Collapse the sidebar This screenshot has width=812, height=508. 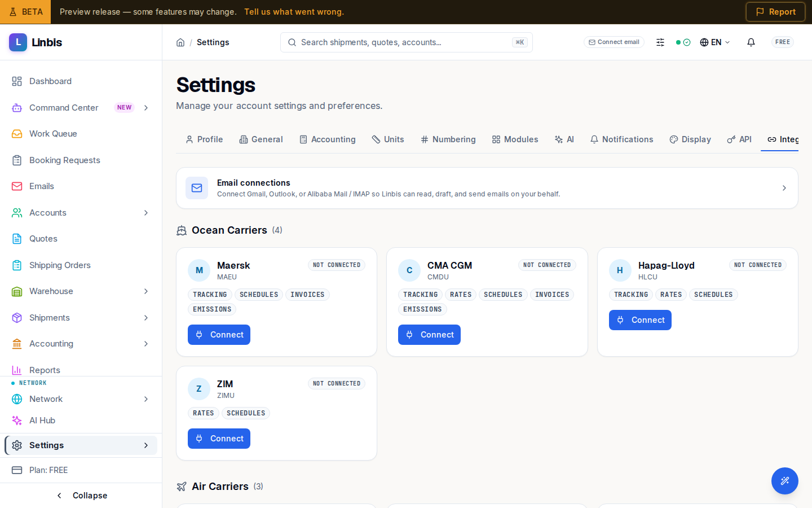coord(81,496)
